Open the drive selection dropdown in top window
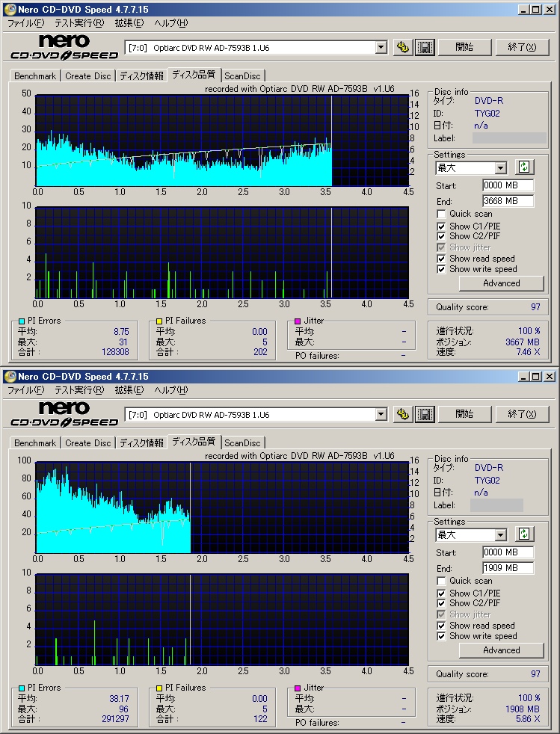 pyautogui.click(x=381, y=47)
